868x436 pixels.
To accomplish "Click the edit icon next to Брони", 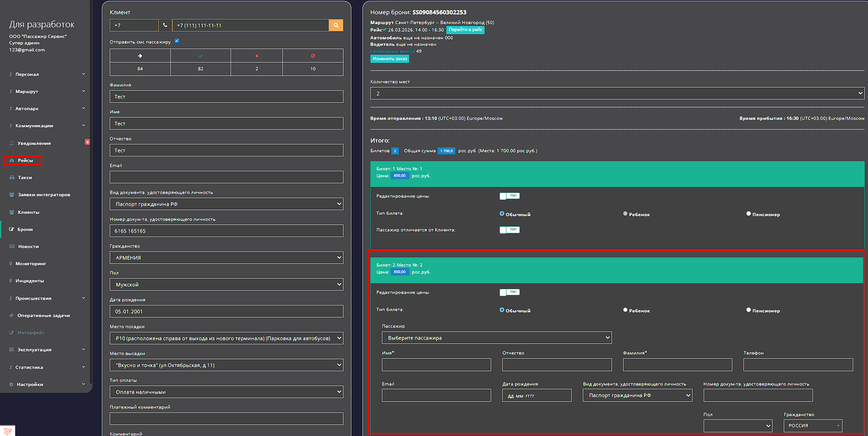I will [12, 230].
